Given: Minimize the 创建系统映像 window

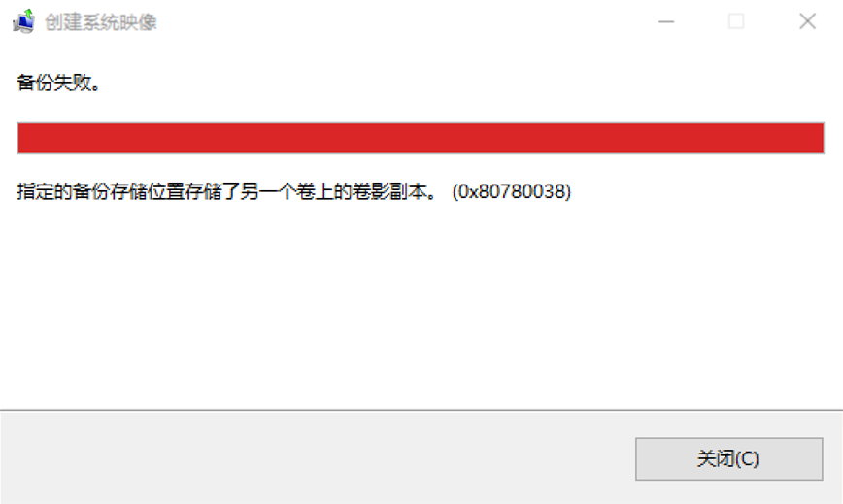Looking at the screenshot, I should click(666, 21).
